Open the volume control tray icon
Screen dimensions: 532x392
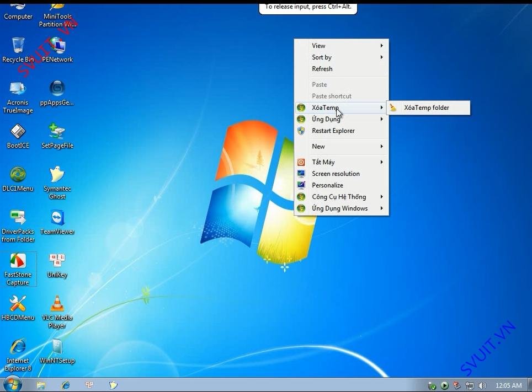(x=482, y=385)
